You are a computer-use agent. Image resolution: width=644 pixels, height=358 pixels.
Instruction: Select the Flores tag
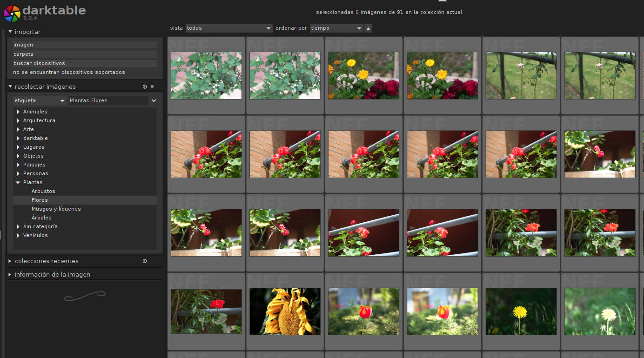point(85,200)
